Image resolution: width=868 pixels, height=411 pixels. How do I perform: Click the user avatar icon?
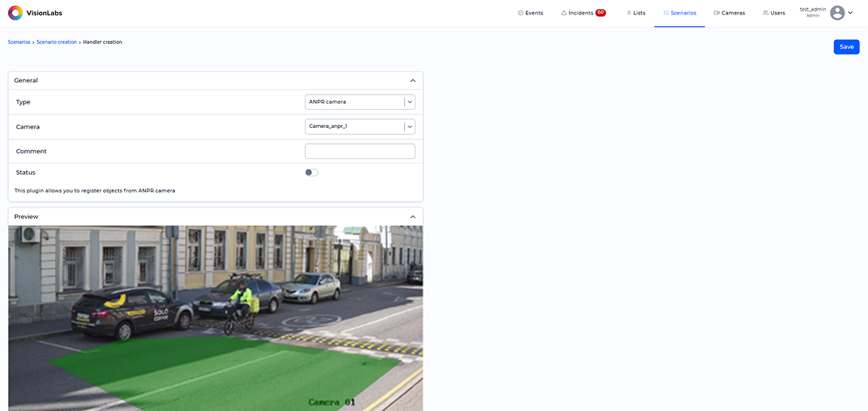coord(838,13)
